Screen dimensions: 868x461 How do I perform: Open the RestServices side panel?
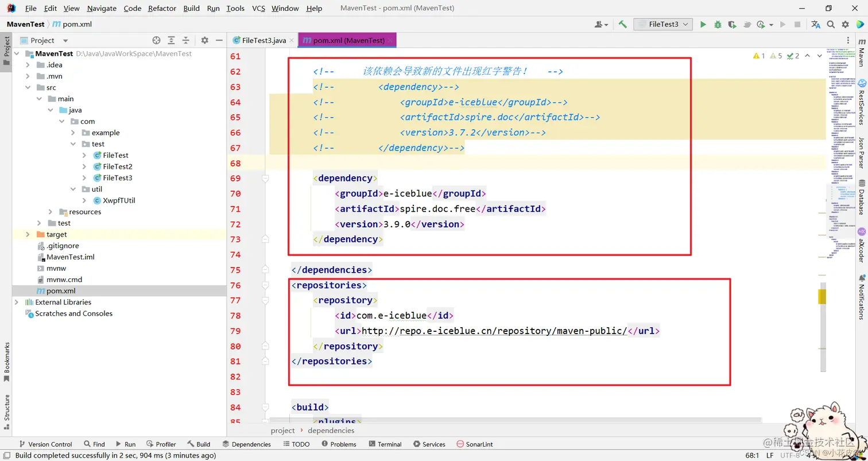[861, 102]
